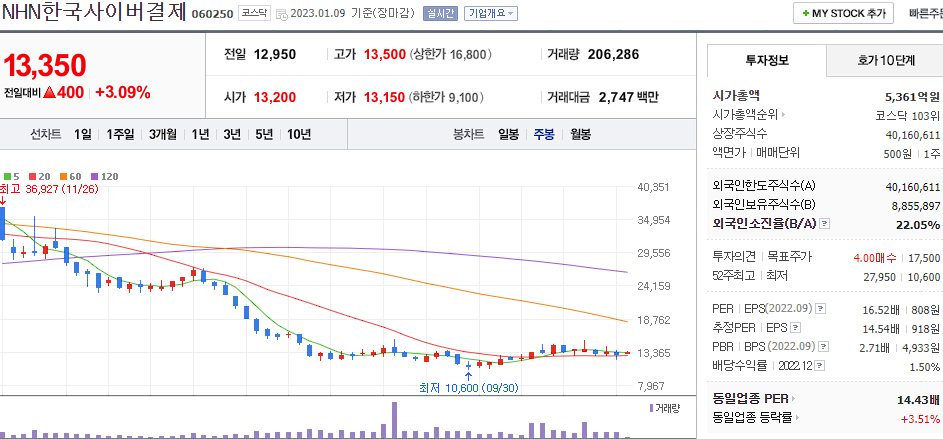This screenshot has width=943, height=439.
Task: Click the 전일 value 12,950
Action: pyautogui.click(x=275, y=55)
